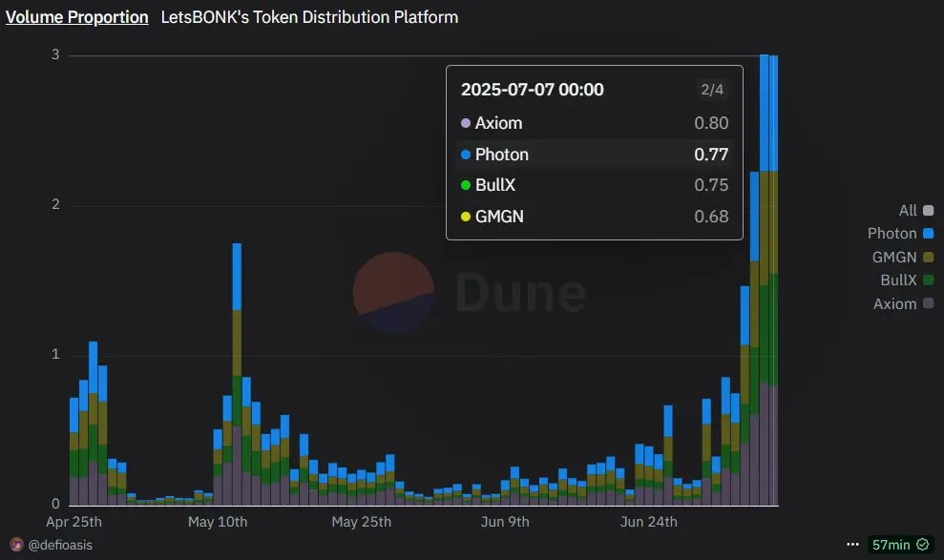
Task: Click the @defioasis author link
Action: (60, 545)
